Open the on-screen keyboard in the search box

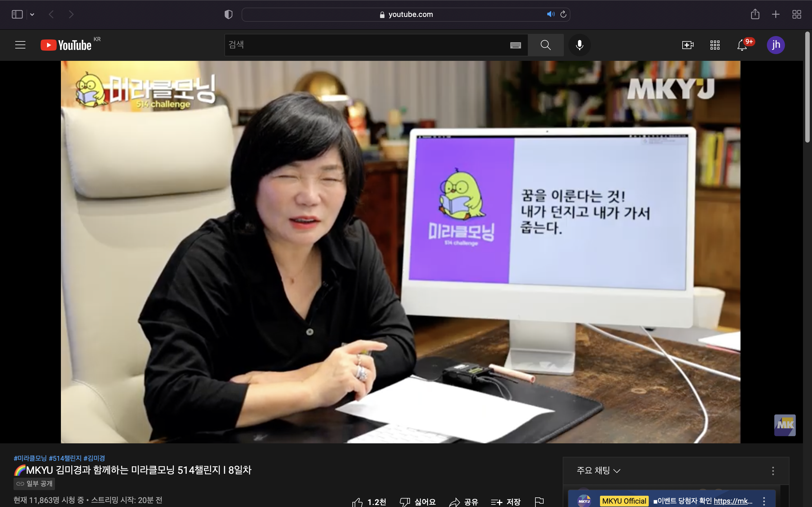pyautogui.click(x=515, y=45)
